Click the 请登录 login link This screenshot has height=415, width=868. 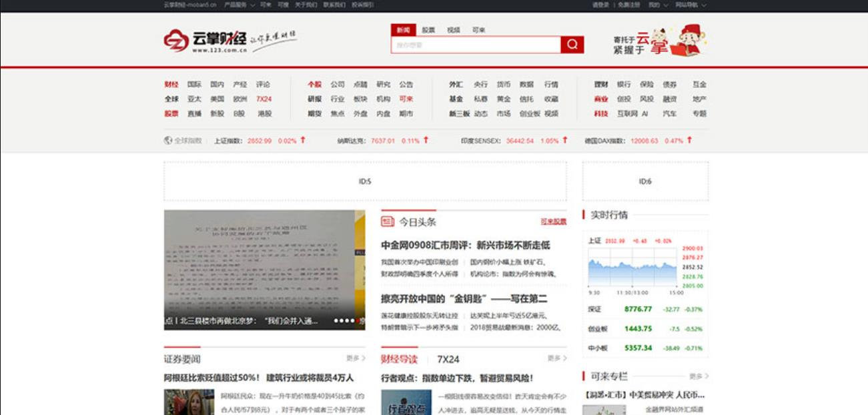(x=600, y=5)
